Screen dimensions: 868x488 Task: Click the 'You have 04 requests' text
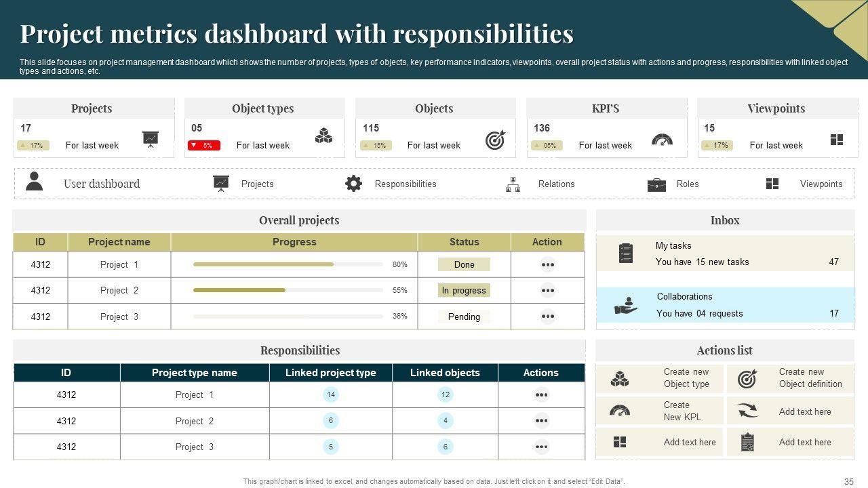tap(700, 314)
